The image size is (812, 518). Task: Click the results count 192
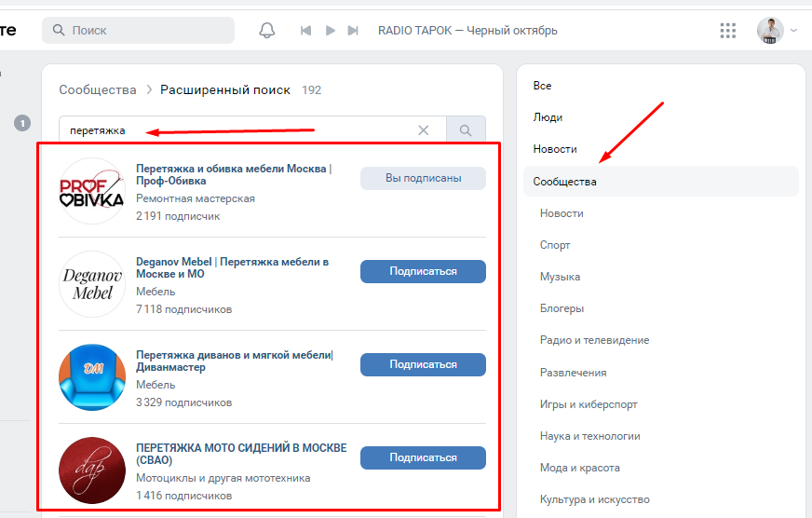coord(312,90)
